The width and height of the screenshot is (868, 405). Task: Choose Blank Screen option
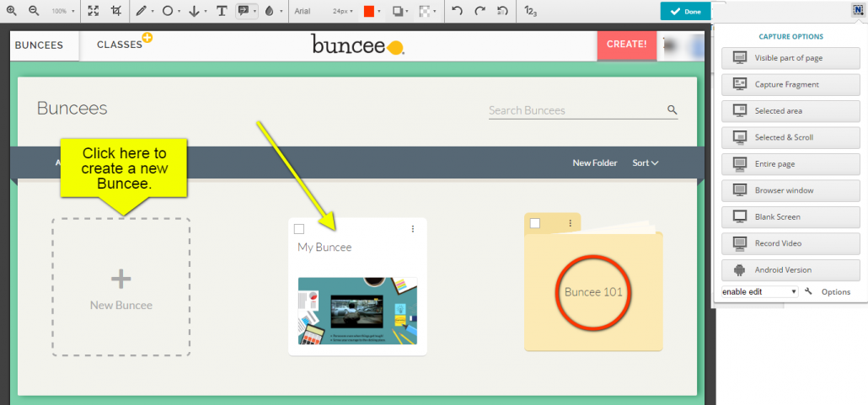pos(790,217)
